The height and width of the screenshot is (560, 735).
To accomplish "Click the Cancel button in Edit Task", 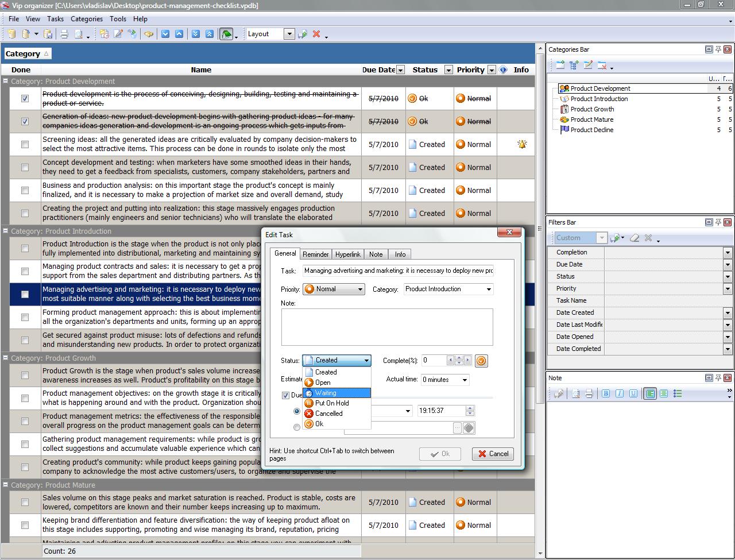I will (x=493, y=454).
